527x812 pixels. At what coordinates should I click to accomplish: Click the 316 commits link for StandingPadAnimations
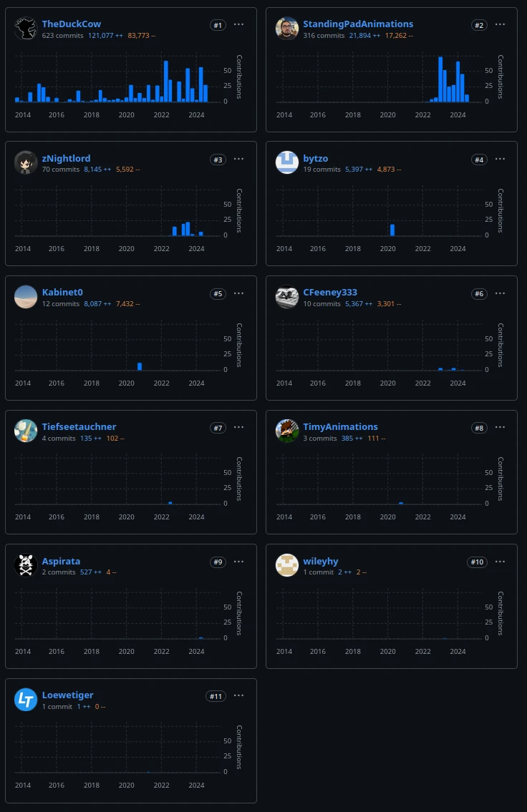[324, 35]
